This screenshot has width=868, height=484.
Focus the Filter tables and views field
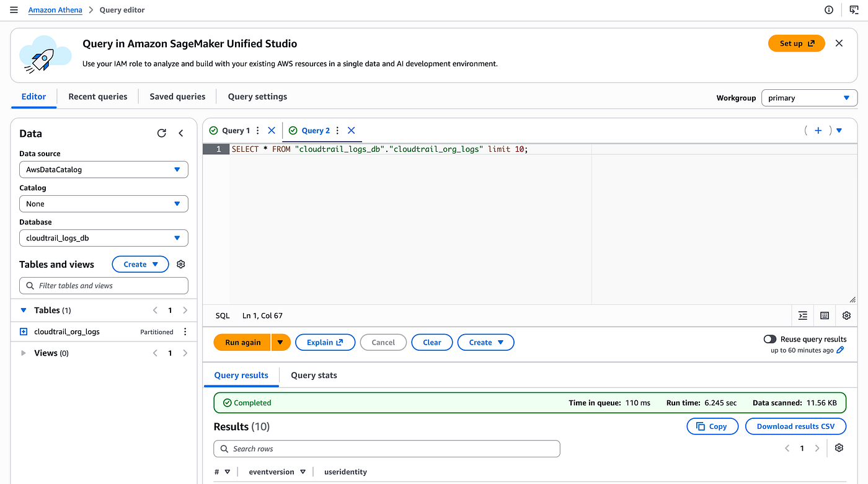(104, 286)
